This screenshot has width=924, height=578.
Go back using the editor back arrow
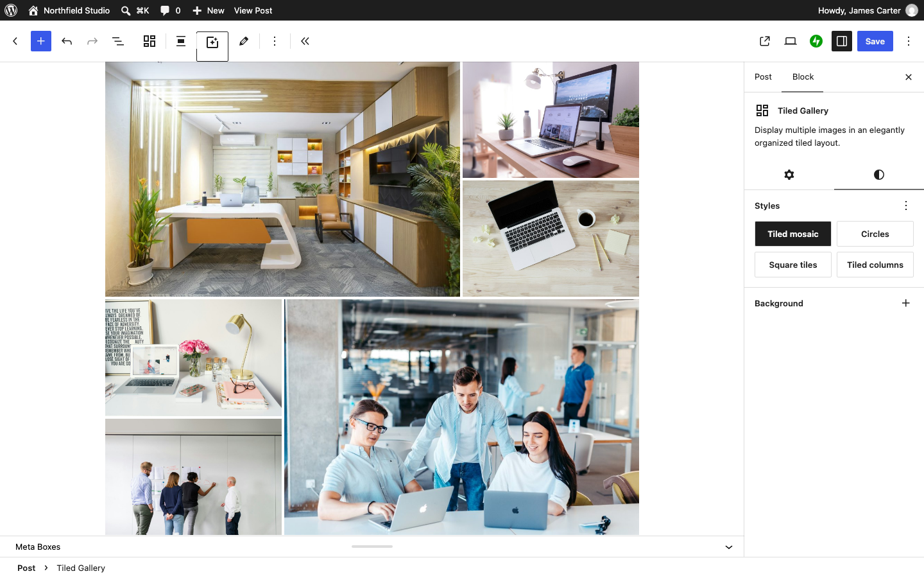[15, 41]
